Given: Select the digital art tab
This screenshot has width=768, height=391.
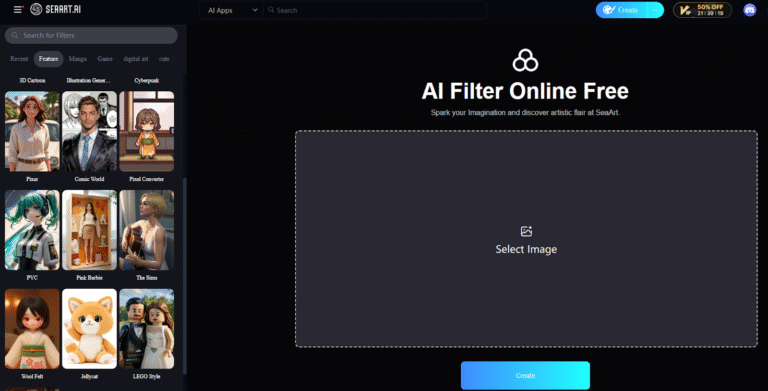Looking at the screenshot, I should tap(136, 59).
